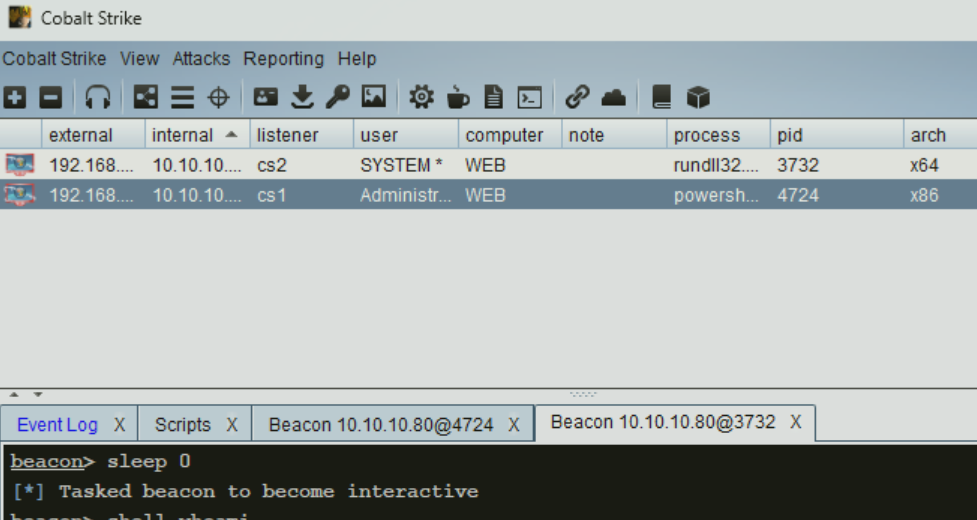Open listeners via headphones icon

tap(97, 97)
